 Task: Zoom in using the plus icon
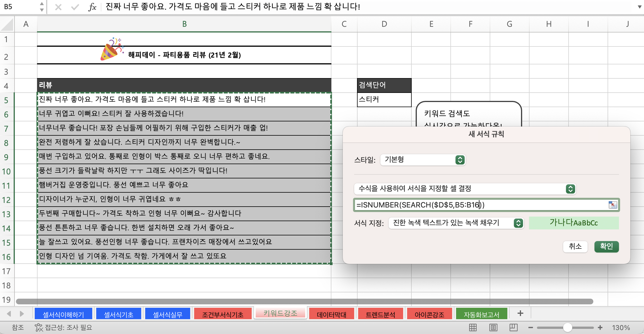coord(601,327)
